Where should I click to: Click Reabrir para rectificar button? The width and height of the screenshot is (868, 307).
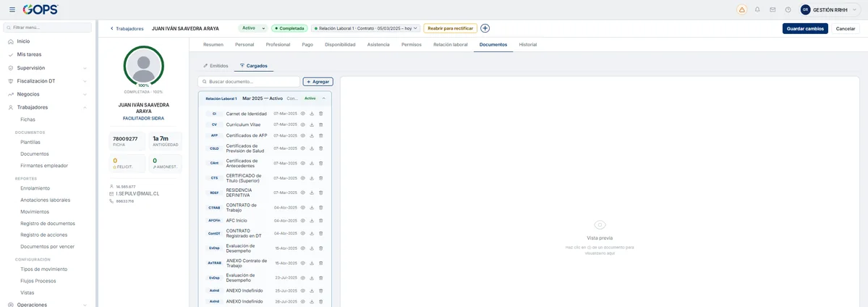450,28
